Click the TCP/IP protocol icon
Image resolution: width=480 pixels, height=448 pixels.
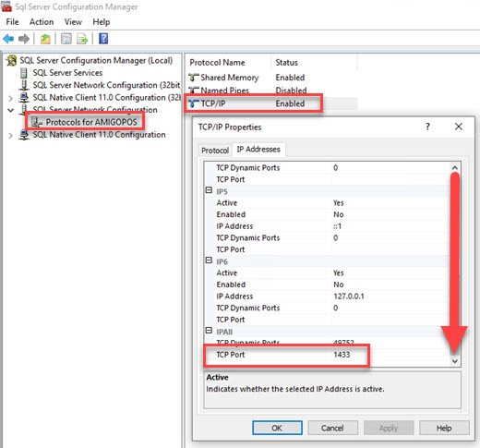pyautogui.click(x=194, y=103)
